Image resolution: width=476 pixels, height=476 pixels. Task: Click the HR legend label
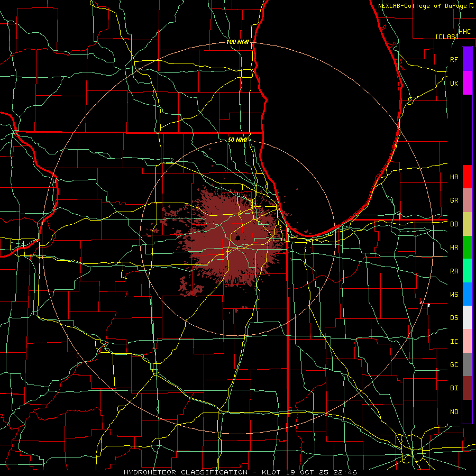coord(454,248)
